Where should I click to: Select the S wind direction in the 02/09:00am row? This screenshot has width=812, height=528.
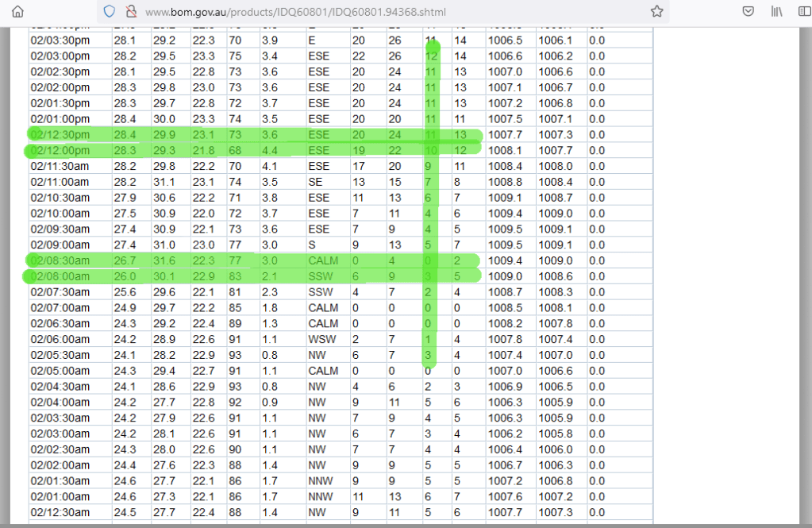pos(312,245)
